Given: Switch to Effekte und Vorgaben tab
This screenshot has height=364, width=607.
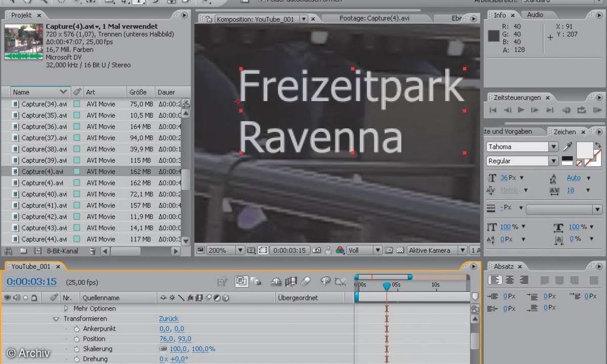Looking at the screenshot, I should point(508,131).
